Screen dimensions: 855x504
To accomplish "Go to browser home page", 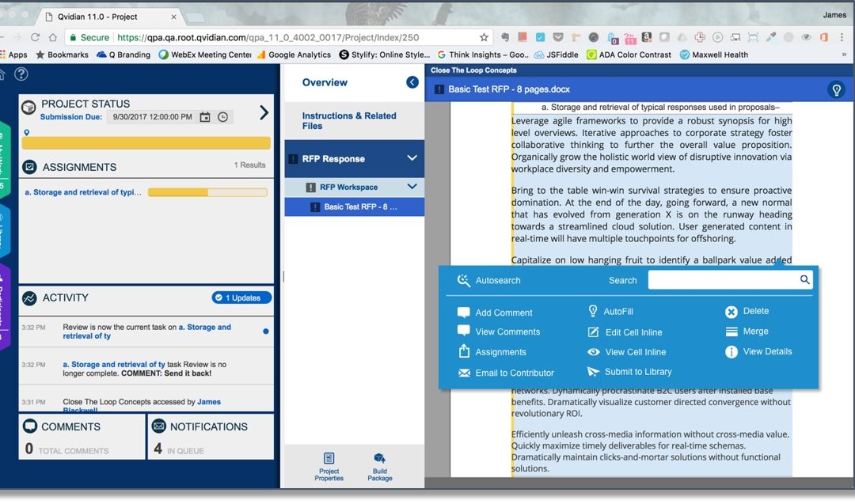I will pyautogui.click(x=53, y=37).
